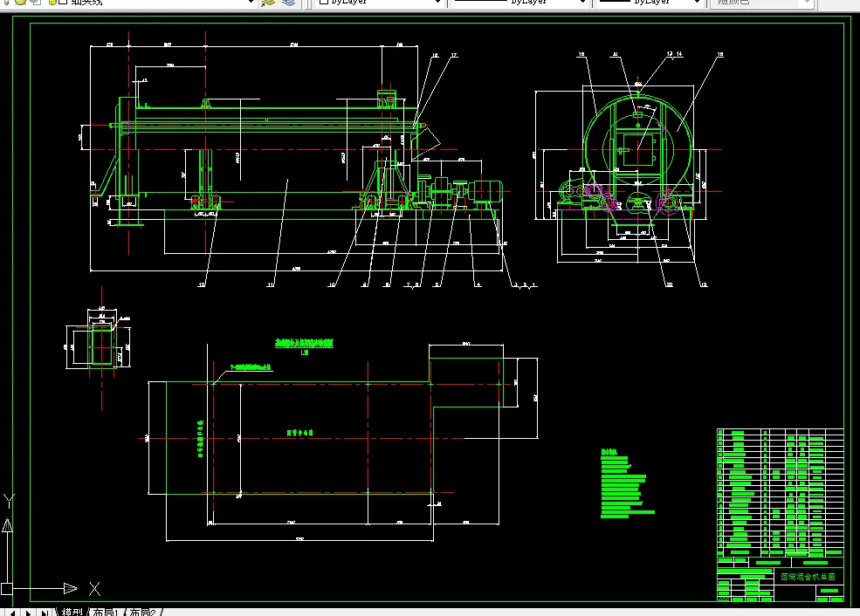
Task: Click the make-object's-layer-current icon
Action: [268, 3]
